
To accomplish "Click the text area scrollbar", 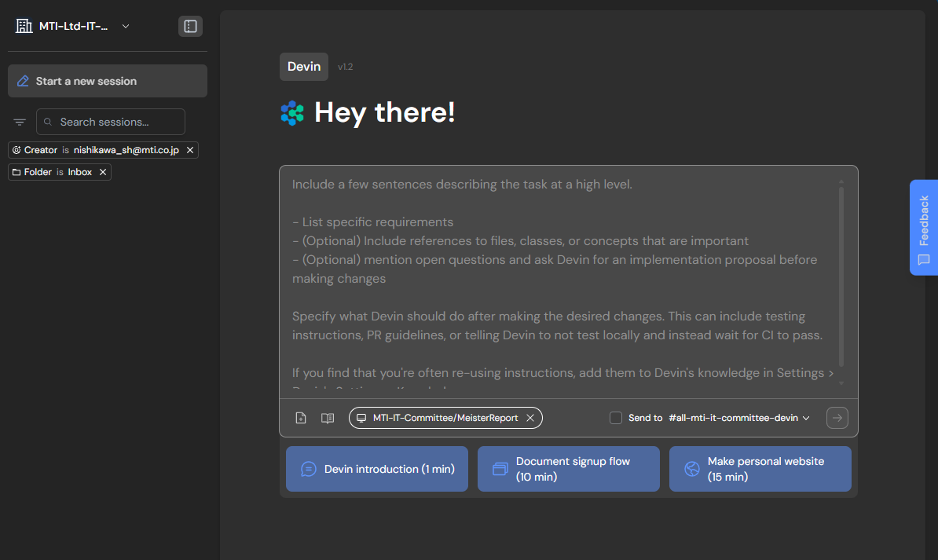I will 841,276.
